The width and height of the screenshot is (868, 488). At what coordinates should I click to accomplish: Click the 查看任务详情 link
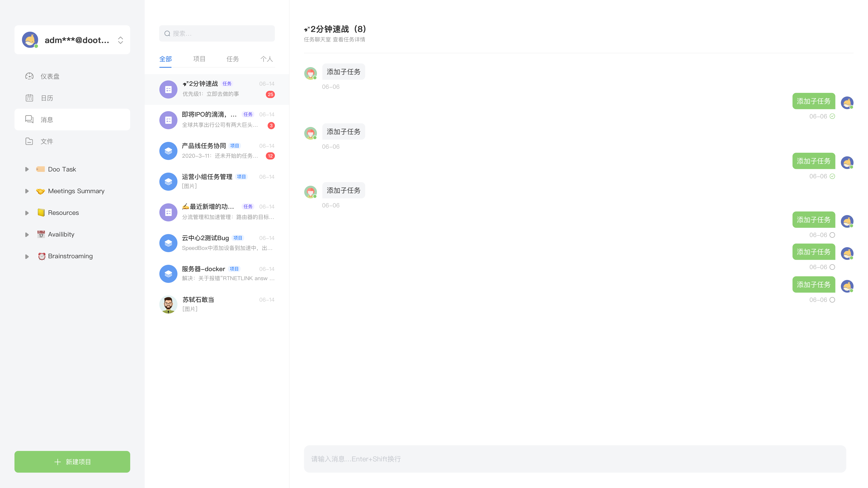tap(349, 39)
